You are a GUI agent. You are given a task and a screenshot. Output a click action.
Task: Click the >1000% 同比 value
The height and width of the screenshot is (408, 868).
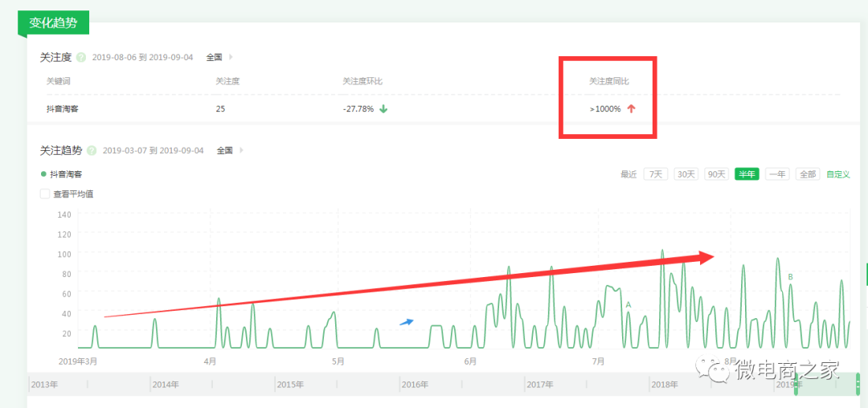[605, 109]
